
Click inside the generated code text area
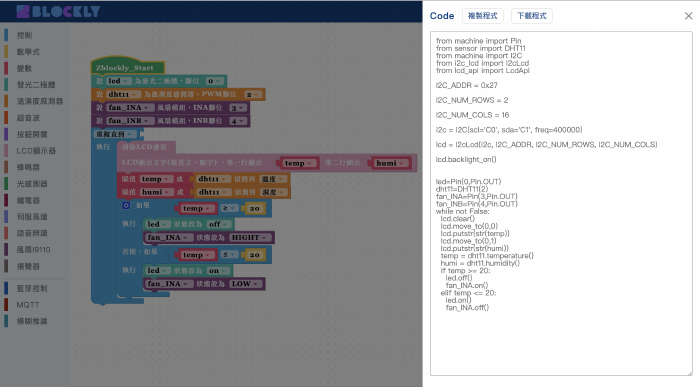pos(561,204)
